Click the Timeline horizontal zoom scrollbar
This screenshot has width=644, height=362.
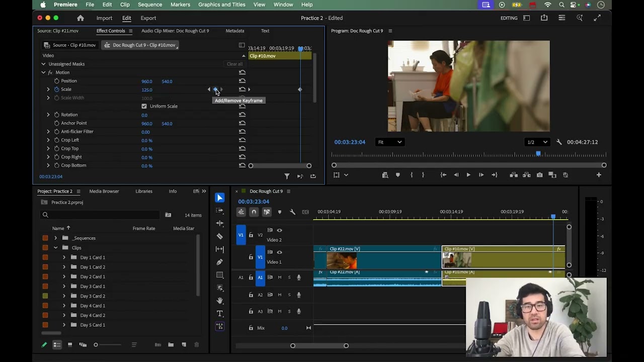pyautogui.click(x=319, y=345)
